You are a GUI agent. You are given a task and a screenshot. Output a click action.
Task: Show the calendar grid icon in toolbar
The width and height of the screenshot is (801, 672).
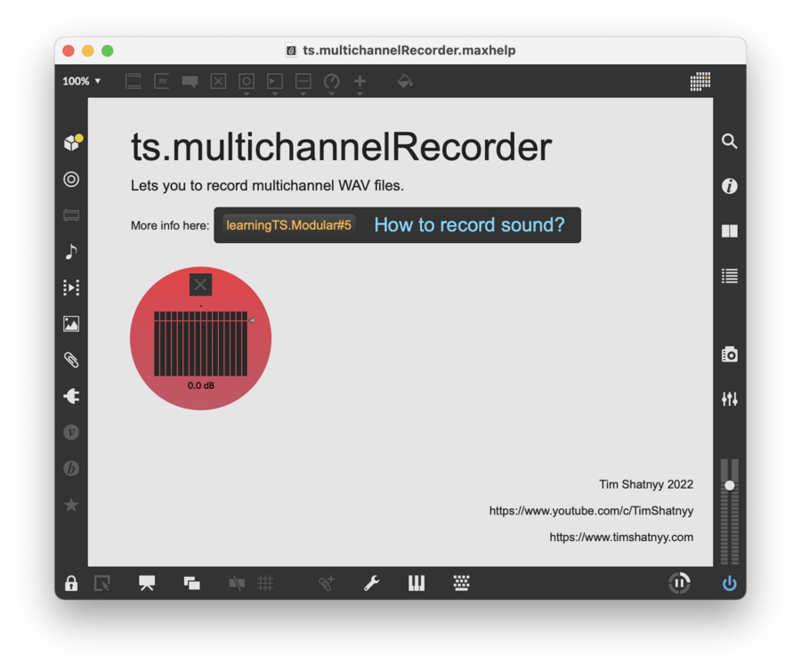(x=700, y=81)
